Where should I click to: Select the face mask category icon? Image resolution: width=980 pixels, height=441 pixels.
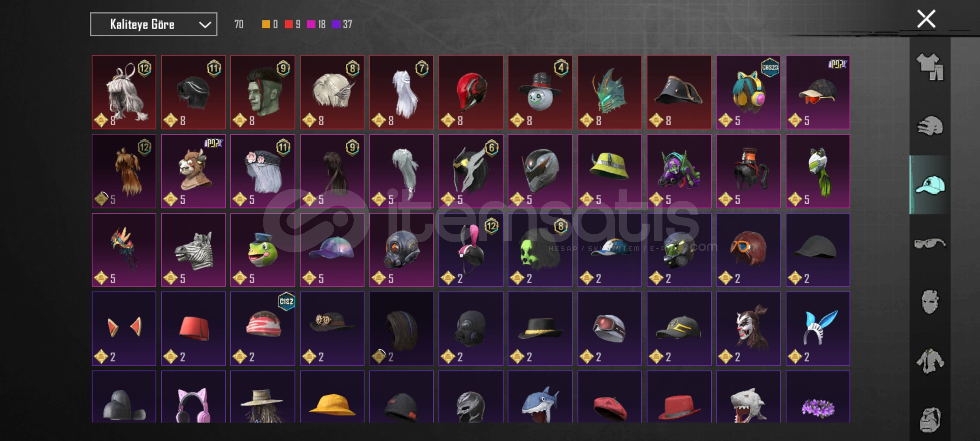930,302
